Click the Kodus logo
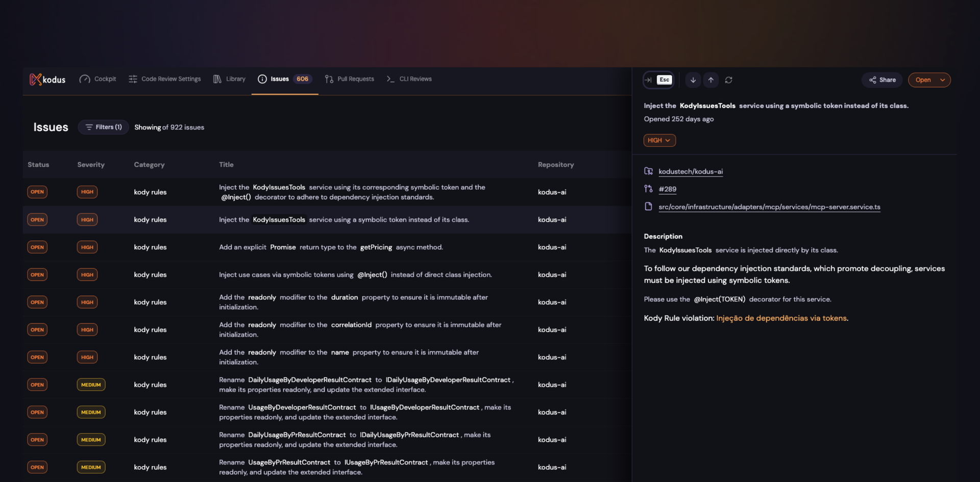 [x=47, y=80]
